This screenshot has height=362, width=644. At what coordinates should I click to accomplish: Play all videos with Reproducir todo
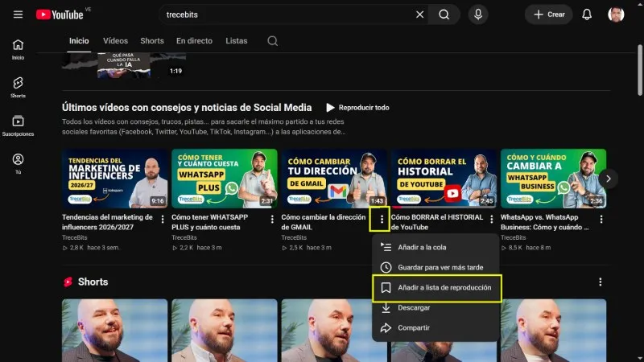[357, 108]
